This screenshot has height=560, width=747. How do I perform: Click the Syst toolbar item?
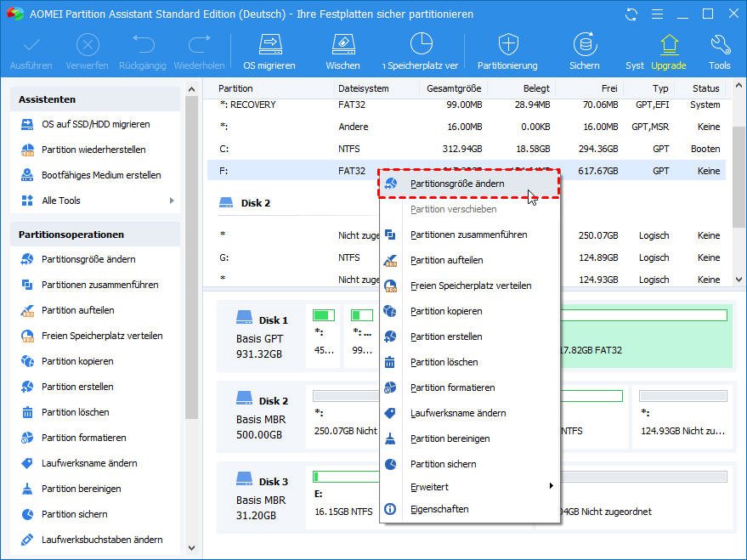634,65
